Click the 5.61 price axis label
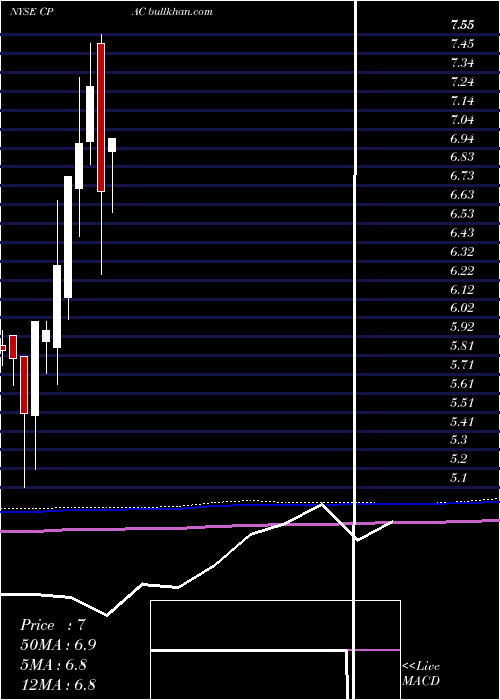This screenshot has height=700, width=500. coord(462,383)
